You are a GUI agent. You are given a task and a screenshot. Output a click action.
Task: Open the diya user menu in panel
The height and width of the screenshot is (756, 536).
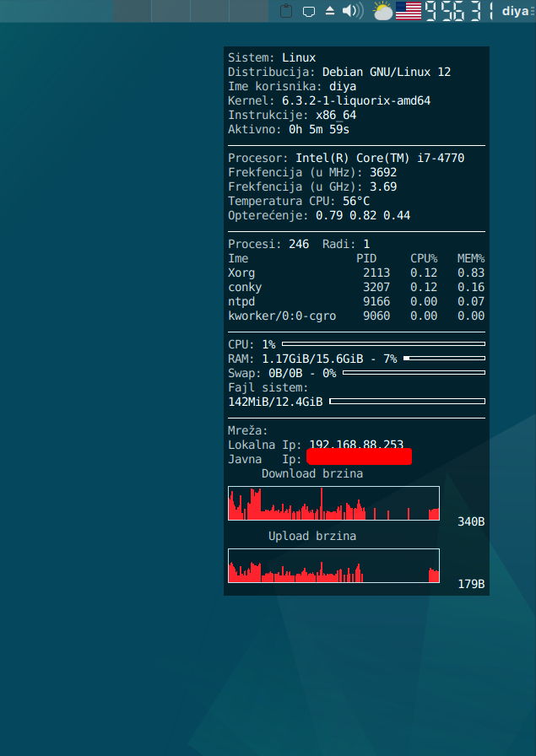click(515, 11)
